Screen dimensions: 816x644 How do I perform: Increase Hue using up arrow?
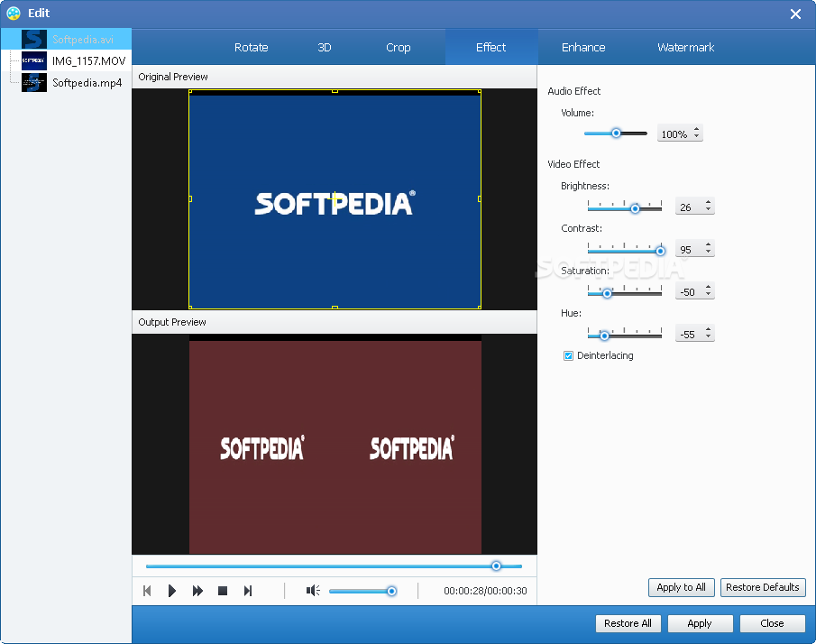coord(709,329)
